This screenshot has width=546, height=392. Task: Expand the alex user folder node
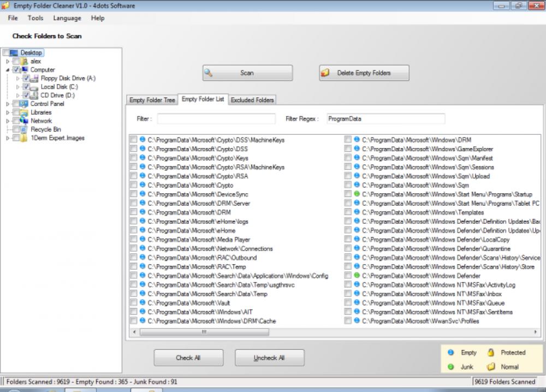8,61
